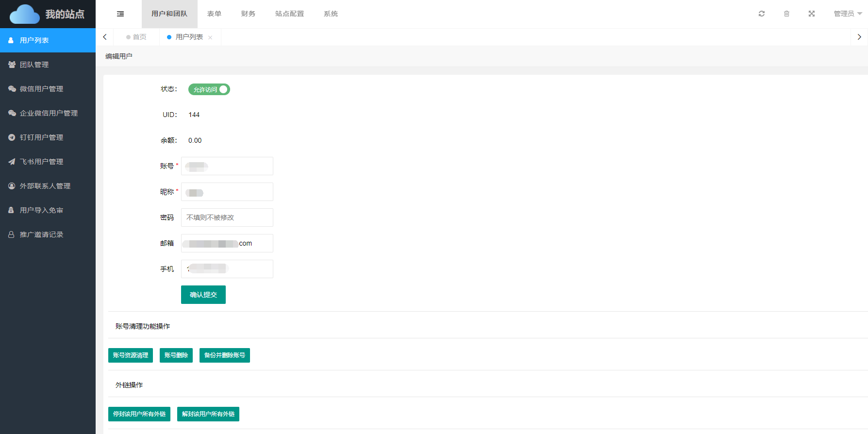The height and width of the screenshot is (434, 868).
Task: Open the 站点配置 top menu
Action: tap(289, 14)
